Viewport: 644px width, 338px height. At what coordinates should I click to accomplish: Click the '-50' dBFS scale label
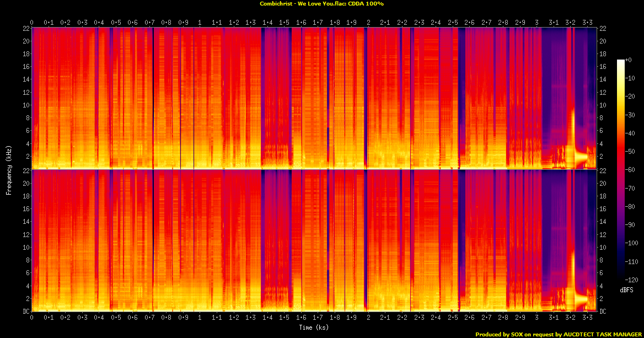coord(630,152)
